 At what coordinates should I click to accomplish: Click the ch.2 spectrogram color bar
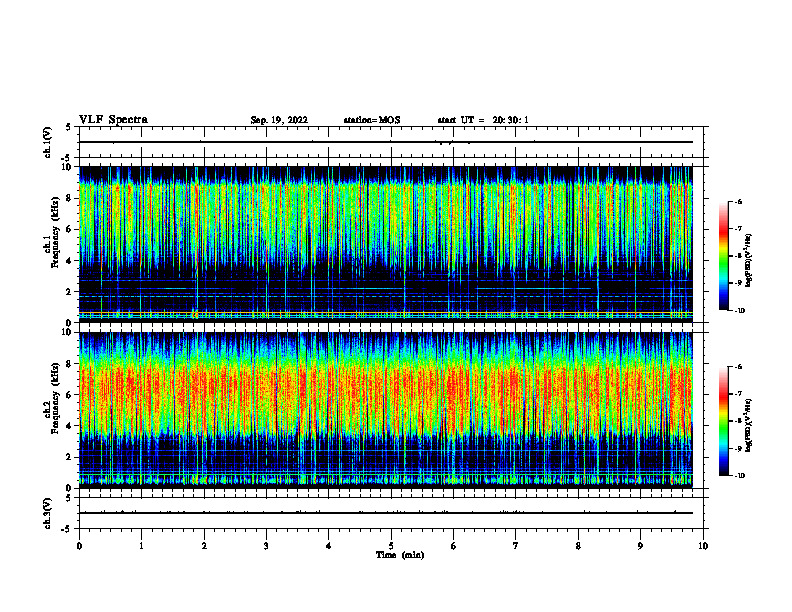[x=724, y=421]
